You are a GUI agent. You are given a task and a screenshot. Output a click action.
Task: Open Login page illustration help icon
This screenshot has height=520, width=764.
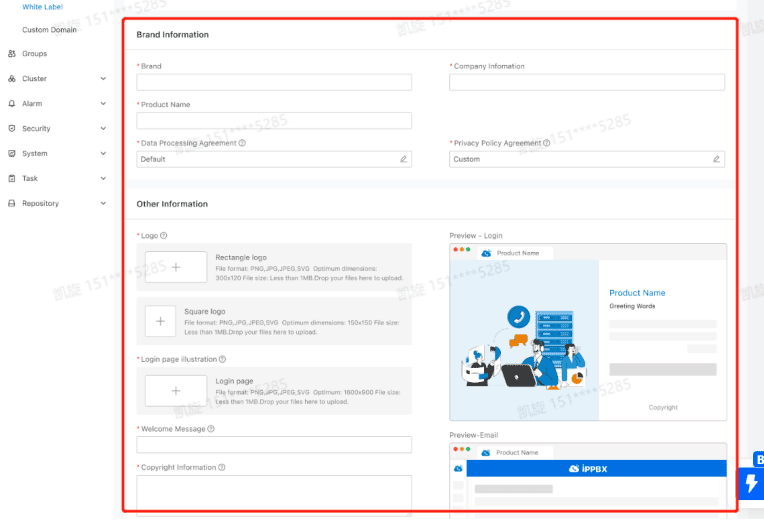pos(222,359)
